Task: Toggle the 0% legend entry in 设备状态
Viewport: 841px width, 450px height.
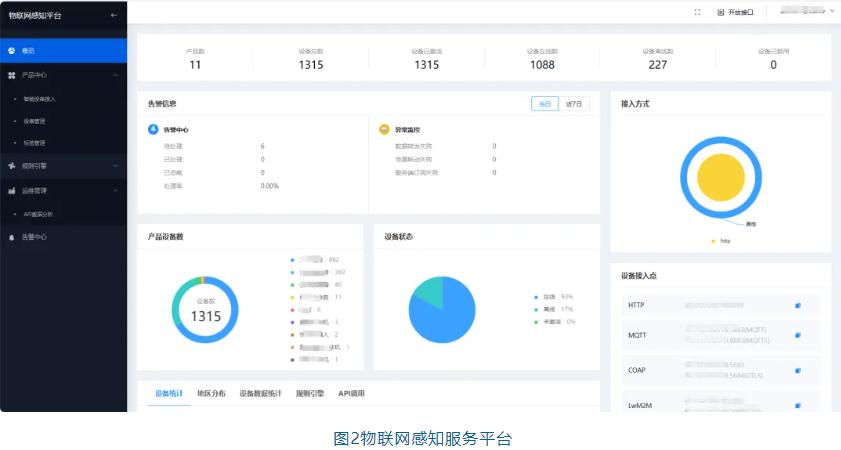Action: pos(555,322)
